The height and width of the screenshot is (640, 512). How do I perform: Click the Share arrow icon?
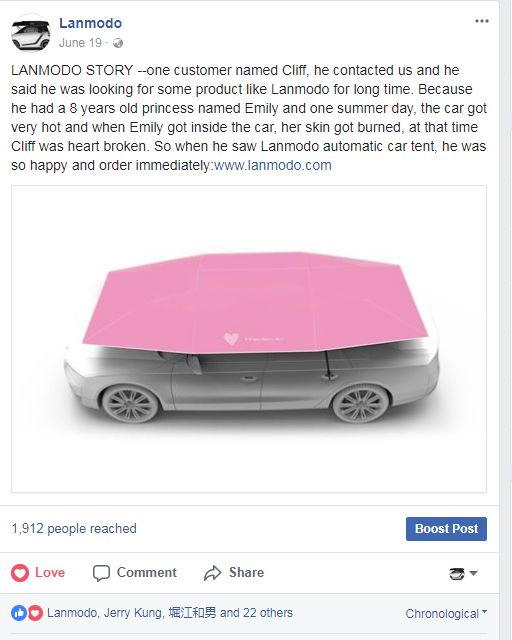(213, 573)
